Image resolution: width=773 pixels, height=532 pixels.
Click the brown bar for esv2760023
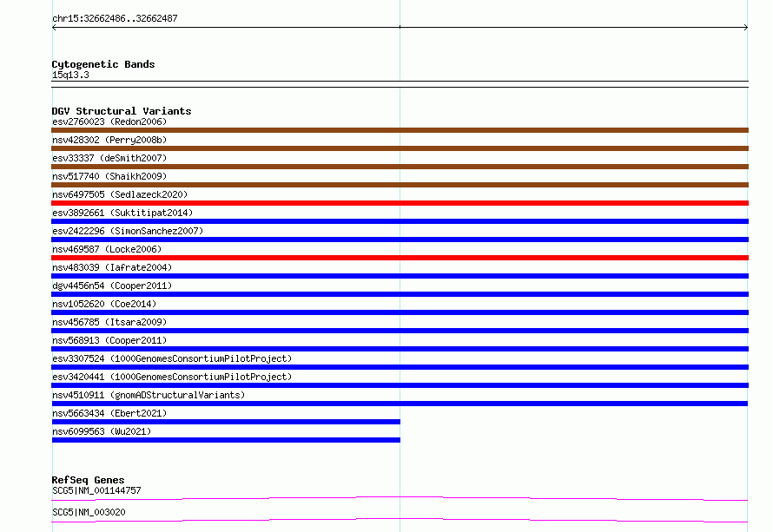pos(400,130)
